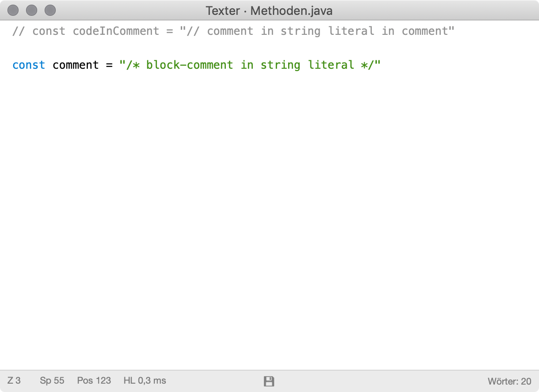Minimize the Texter window
Screen dimensions: 539x392
pos(32,10)
